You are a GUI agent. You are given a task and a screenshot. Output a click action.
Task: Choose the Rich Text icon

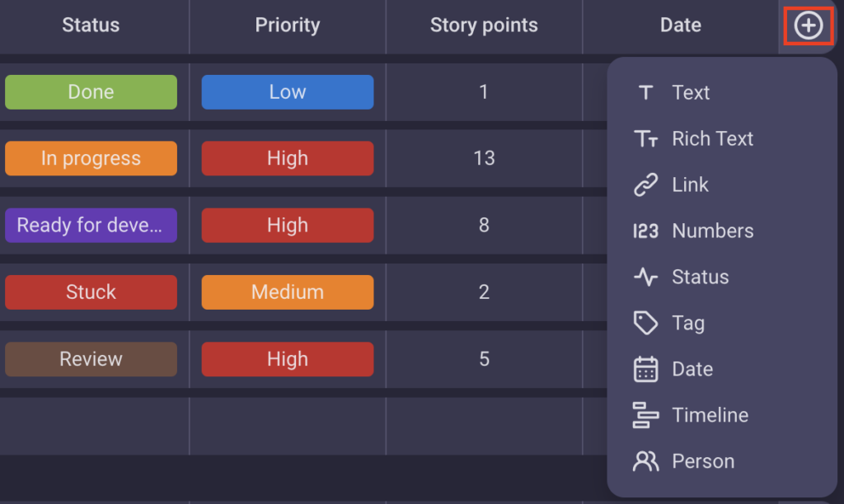click(645, 139)
